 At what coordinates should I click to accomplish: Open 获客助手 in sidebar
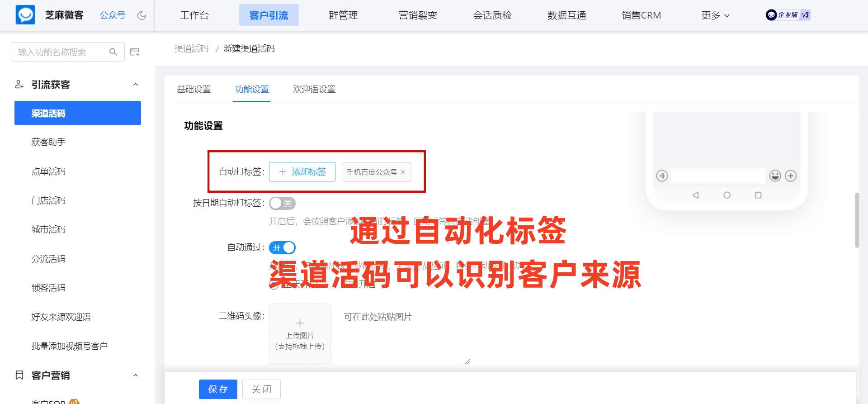tap(48, 142)
